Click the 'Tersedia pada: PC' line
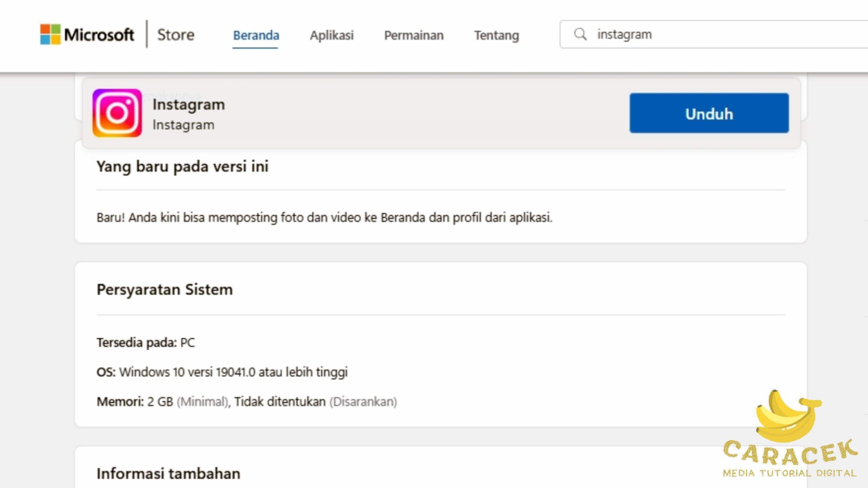The image size is (868, 488). click(x=146, y=342)
